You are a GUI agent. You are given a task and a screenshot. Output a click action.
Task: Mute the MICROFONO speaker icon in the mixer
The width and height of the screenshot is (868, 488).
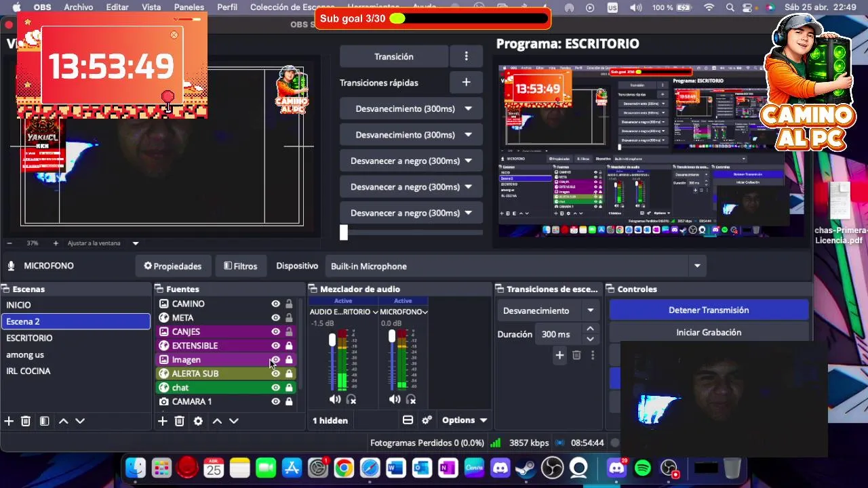pos(395,399)
